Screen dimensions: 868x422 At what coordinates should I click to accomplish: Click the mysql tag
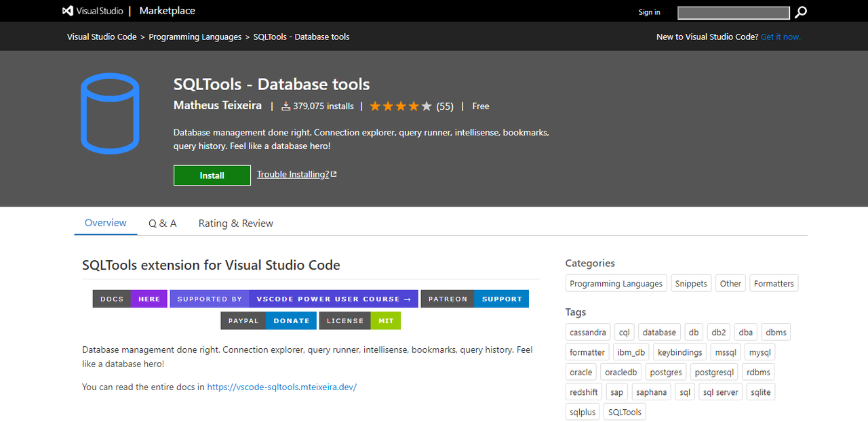[x=759, y=352]
